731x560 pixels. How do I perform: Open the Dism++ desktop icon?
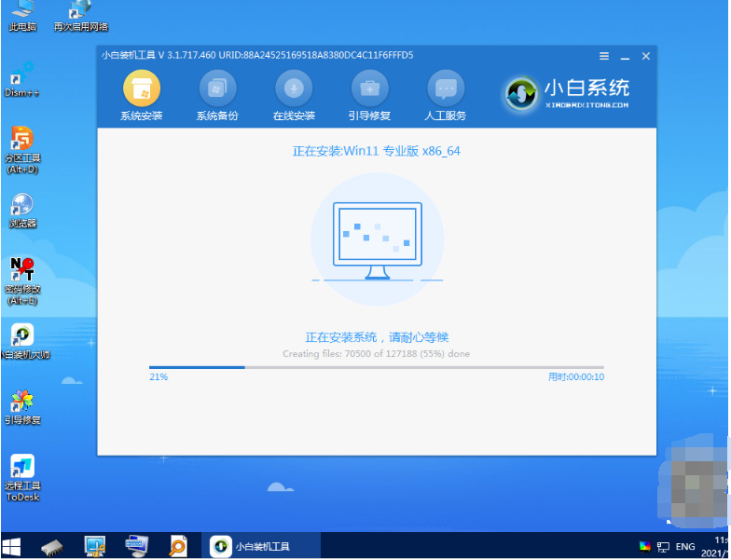pos(21,75)
